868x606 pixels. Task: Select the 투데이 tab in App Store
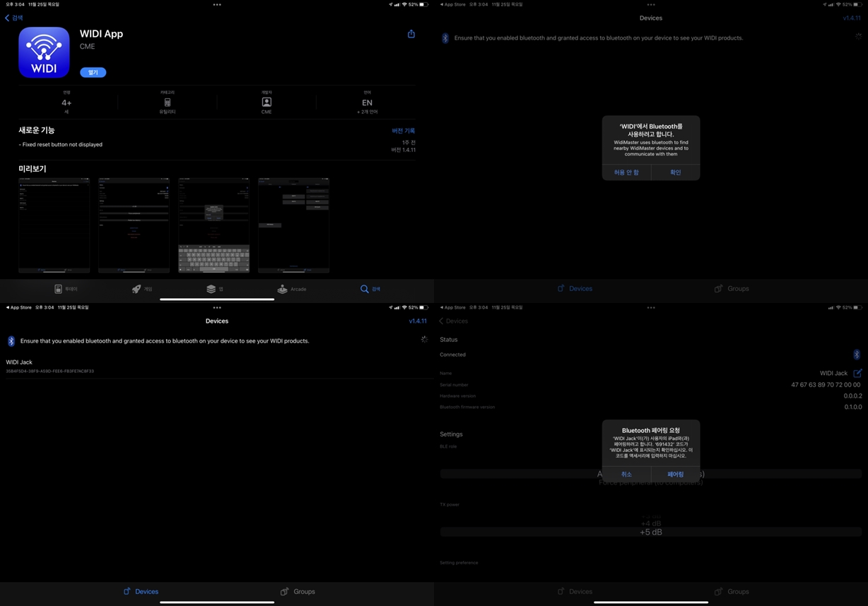pyautogui.click(x=66, y=289)
